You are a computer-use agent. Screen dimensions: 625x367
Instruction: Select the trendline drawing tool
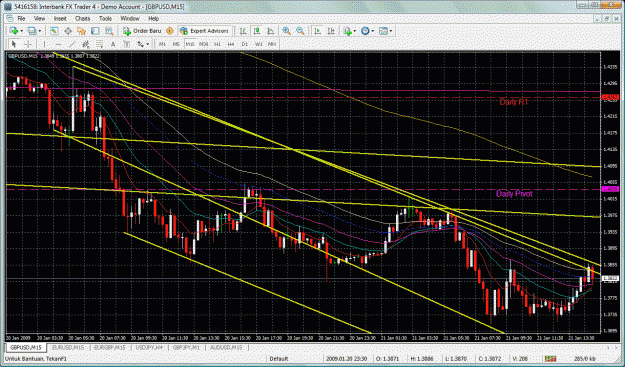coord(72,44)
